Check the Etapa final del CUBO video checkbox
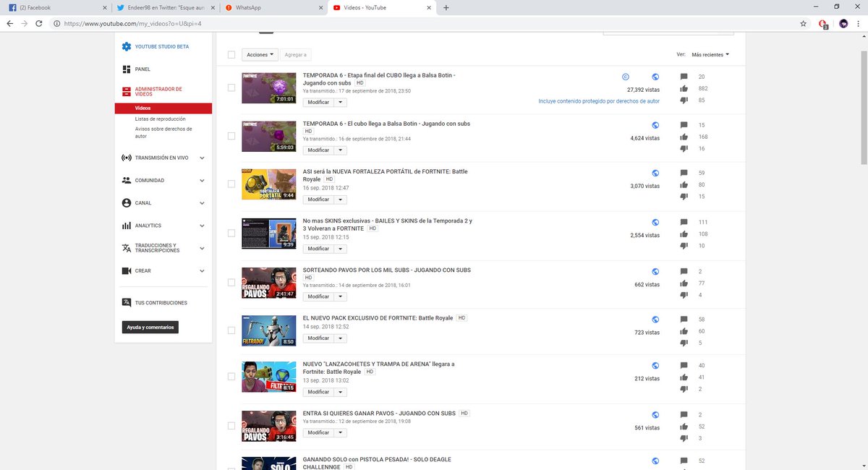This screenshot has height=470, width=868. pyautogui.click(x=231, y=87)
